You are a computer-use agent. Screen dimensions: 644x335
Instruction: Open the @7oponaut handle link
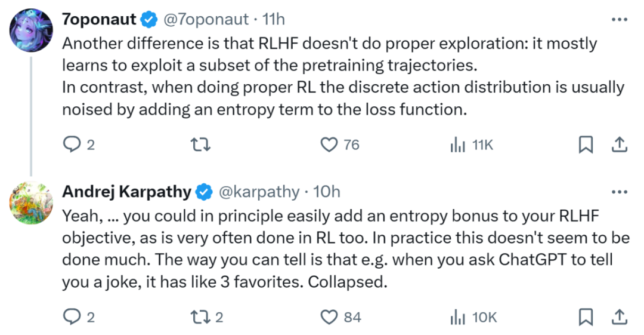tap(206, 19)
